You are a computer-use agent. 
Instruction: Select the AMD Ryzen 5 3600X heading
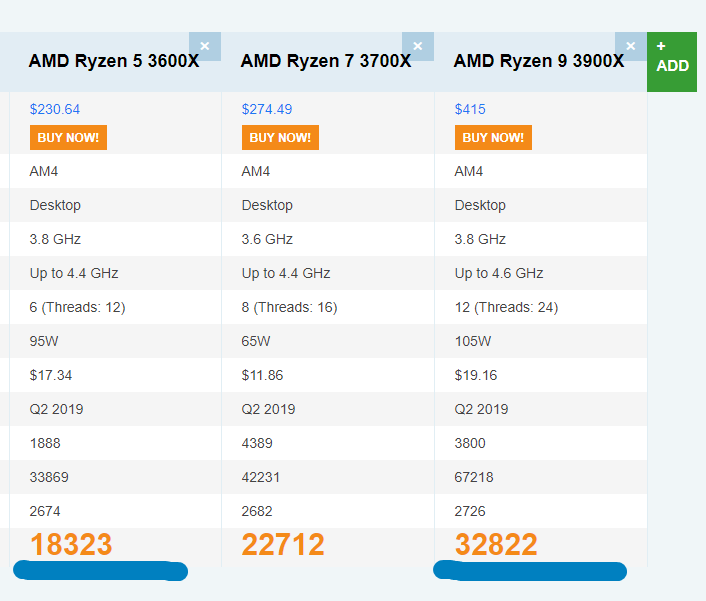click(x=114, y=61)
